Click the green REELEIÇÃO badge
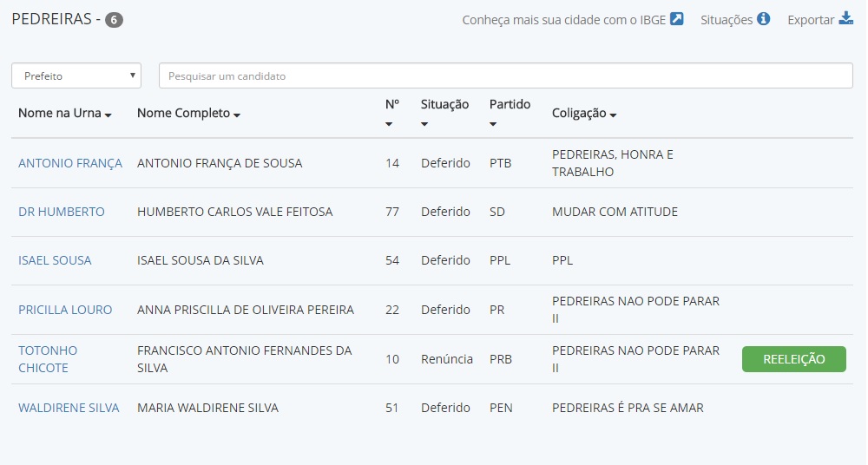The width and height of the screenshot is (868, 465). coord(793,359)
